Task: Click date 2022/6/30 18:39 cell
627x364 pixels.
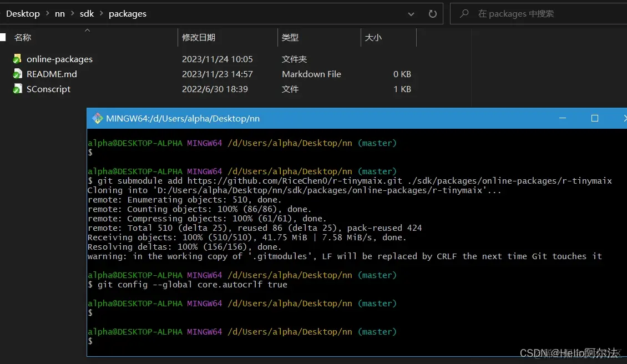Action: (x=215, y=89)
